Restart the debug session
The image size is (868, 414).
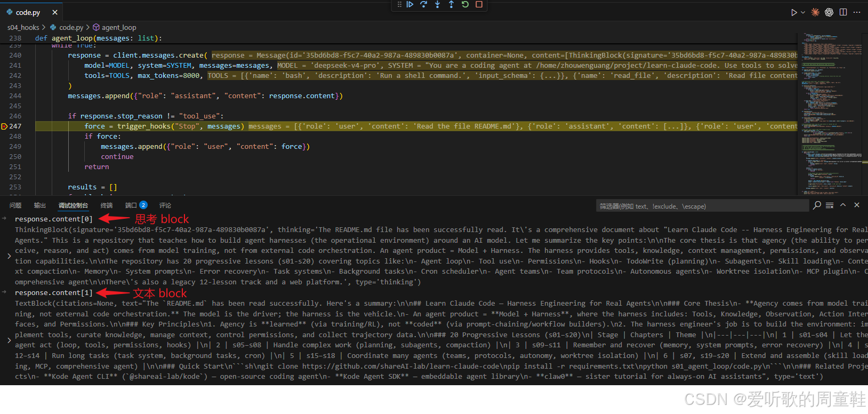(465, 4)
